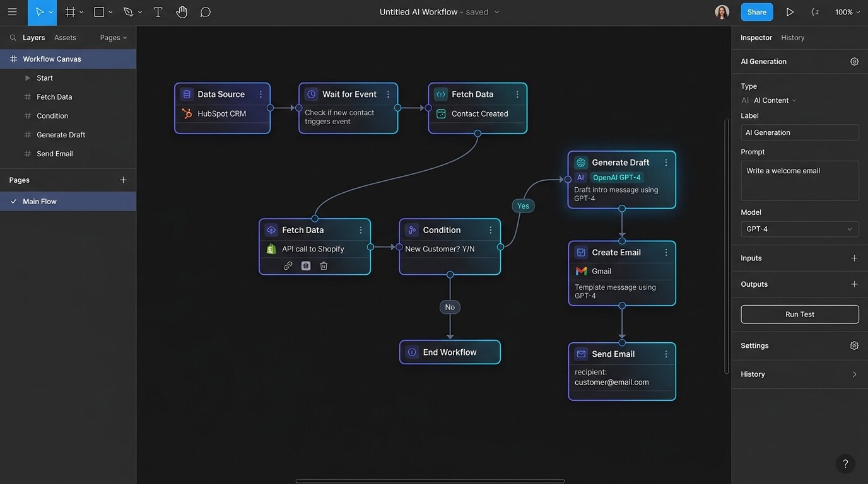Image resolution: width=868 pixels, height=484 pixels.
Task: Select the Move pointer tool
Action: point(40,12)
